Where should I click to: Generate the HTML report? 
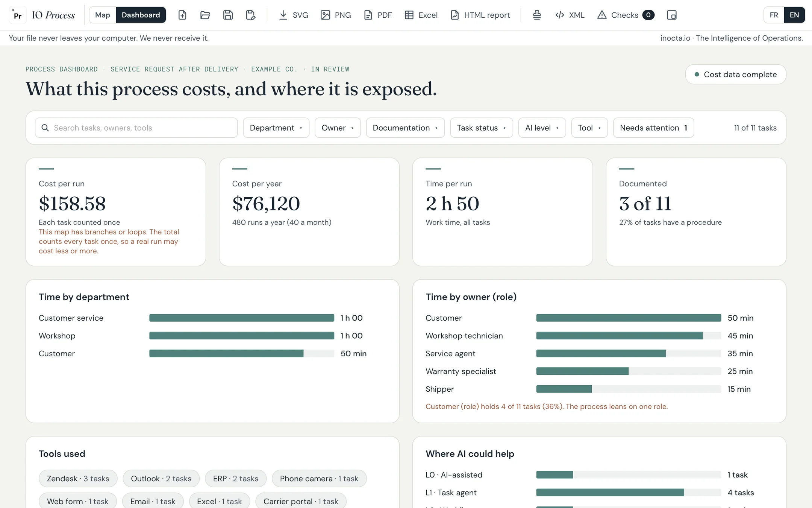click(480, 15)
